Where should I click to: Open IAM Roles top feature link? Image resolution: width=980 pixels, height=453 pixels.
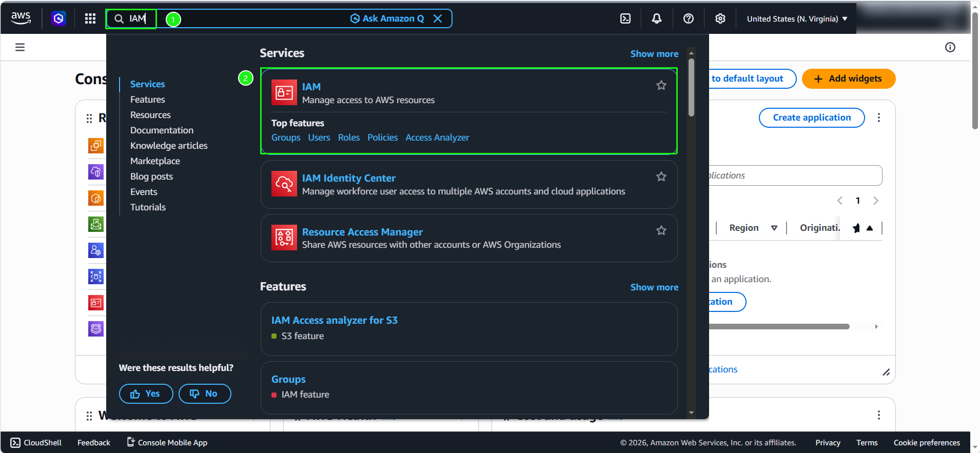tap(349, 137)
